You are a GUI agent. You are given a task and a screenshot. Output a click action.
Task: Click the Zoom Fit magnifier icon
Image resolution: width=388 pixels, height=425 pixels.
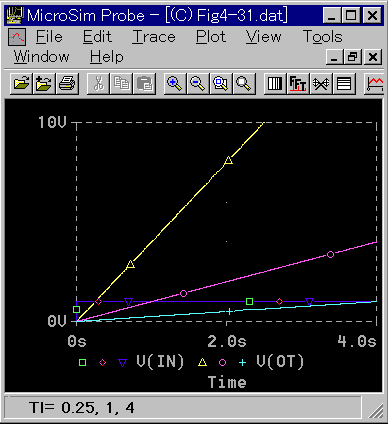[244, 84]
